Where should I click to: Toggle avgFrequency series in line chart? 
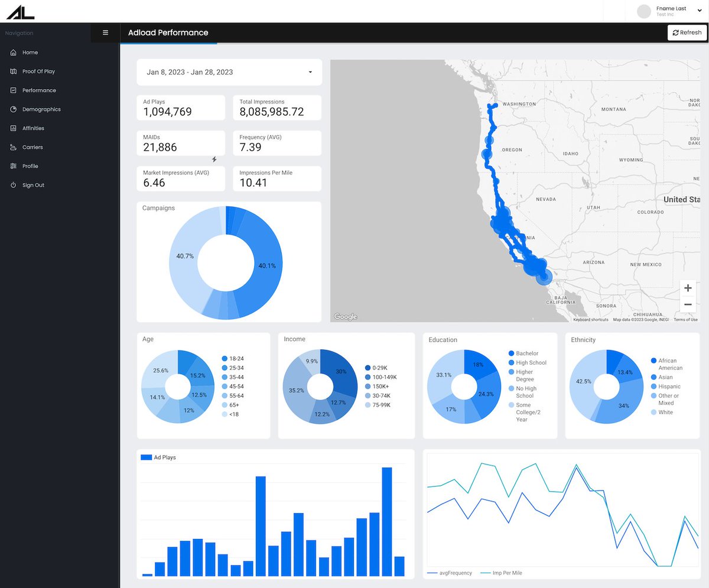click(450, 573)
